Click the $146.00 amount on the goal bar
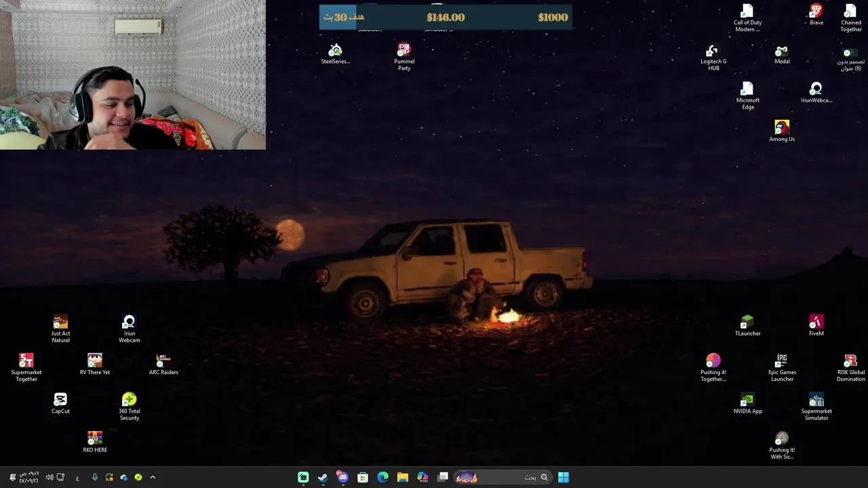 tap(446, 18)
